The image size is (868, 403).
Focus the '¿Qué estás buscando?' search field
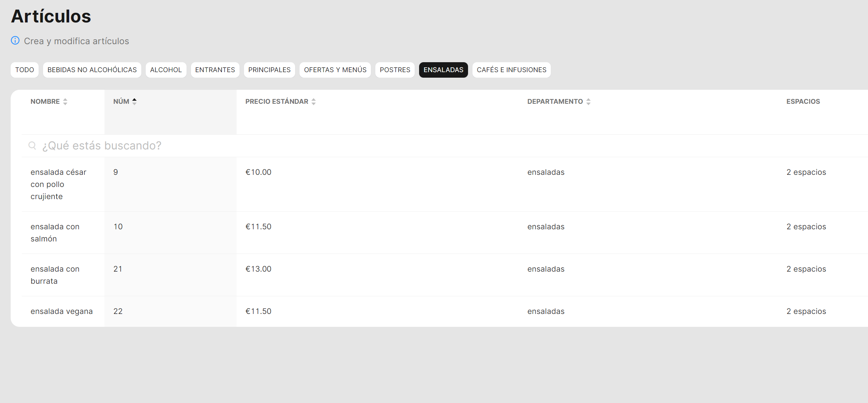(258, 146)
